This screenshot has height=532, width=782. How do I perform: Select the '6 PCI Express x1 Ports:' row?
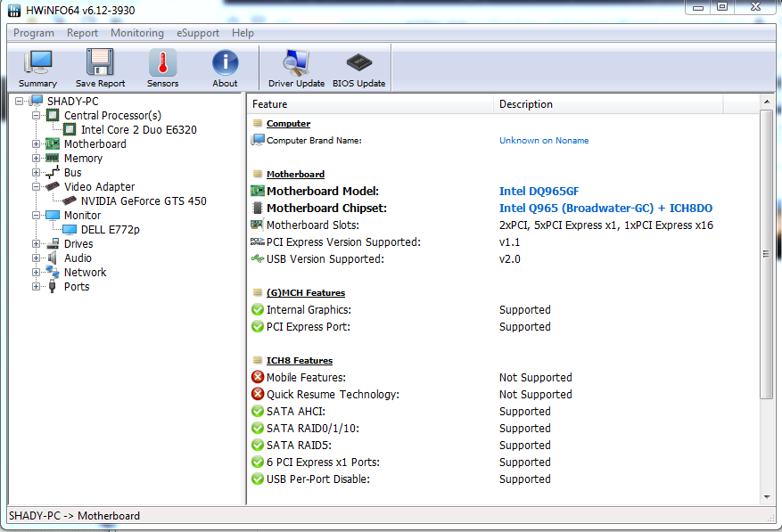click(504, 462)
